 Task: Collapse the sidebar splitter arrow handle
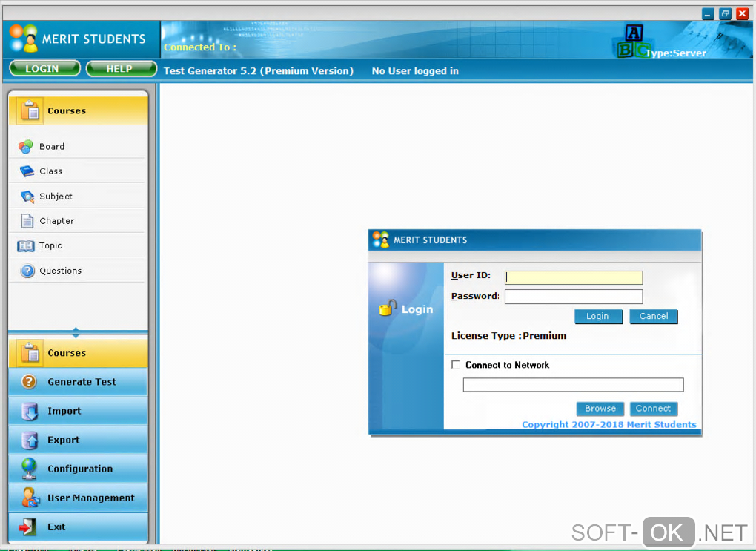coord(76,332)
